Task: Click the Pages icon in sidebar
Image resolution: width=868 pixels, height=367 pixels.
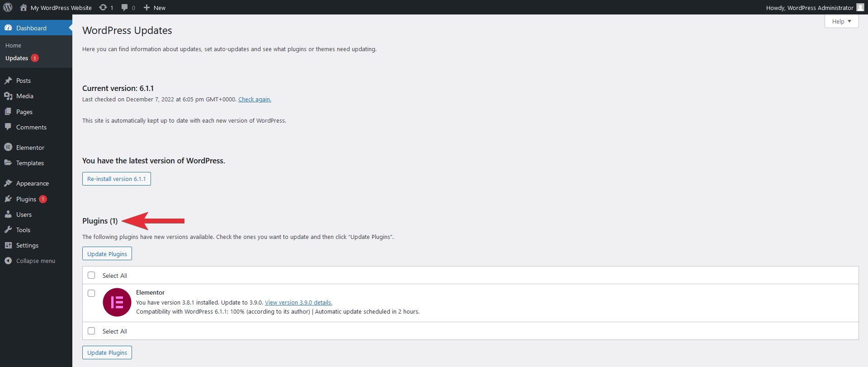Action: tap(8, 112)
